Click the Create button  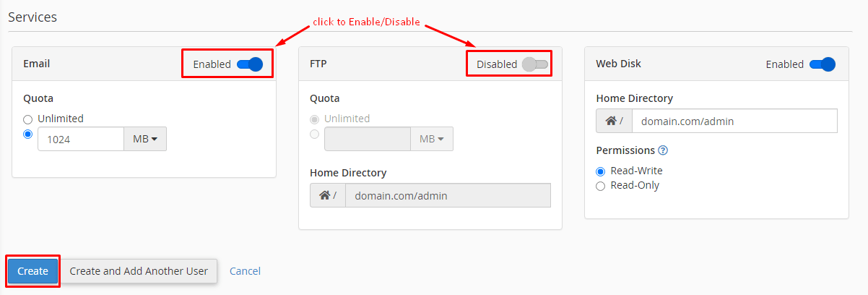[x=32, y=271]
